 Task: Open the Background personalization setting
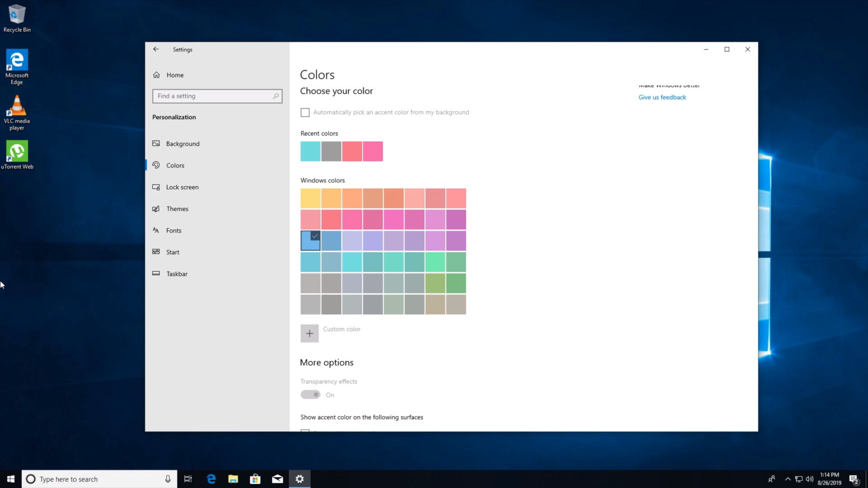click(x=183, y=144)
